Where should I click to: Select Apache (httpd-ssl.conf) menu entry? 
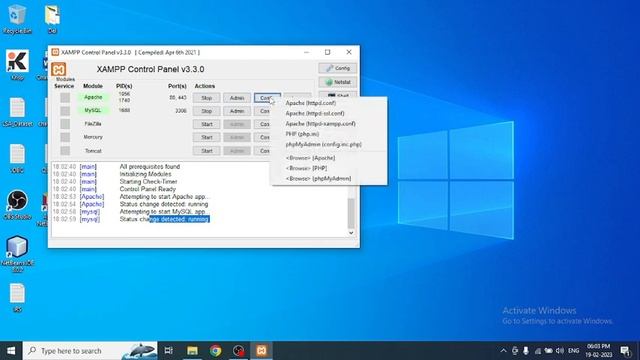click(329, 113)
